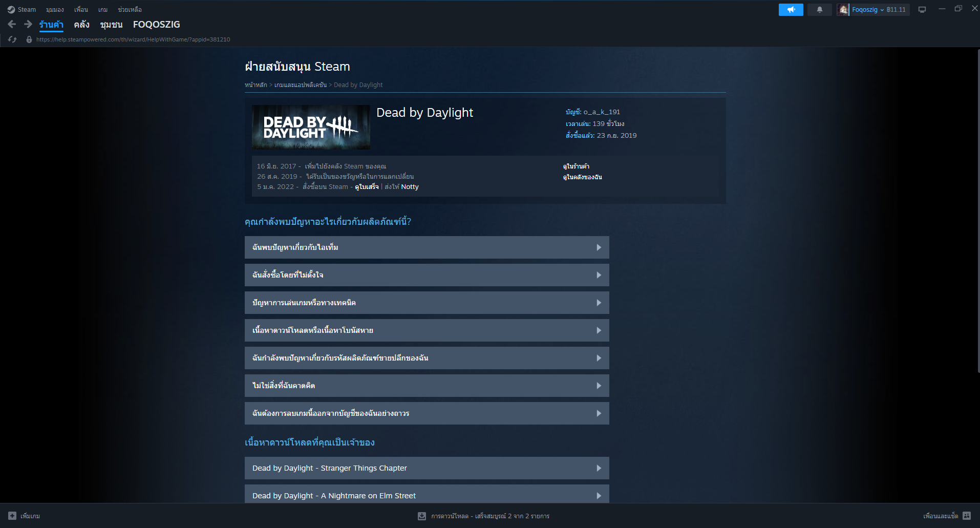Open the notifications bell
Screen dimensions: 980x528
pyautogui.click(x=819, y=10)
